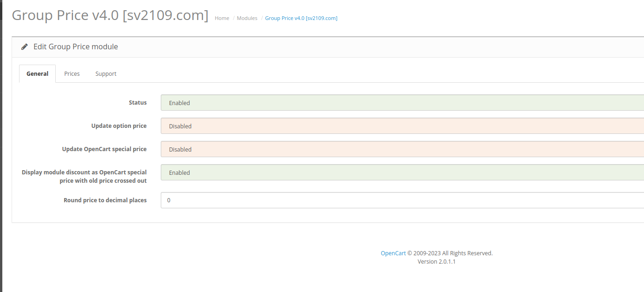Visit the OpenCart footer link

[x=393, y=253]
